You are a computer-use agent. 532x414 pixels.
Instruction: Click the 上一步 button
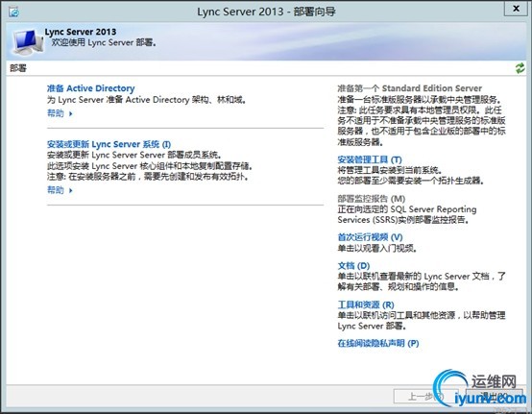point(426,396)
